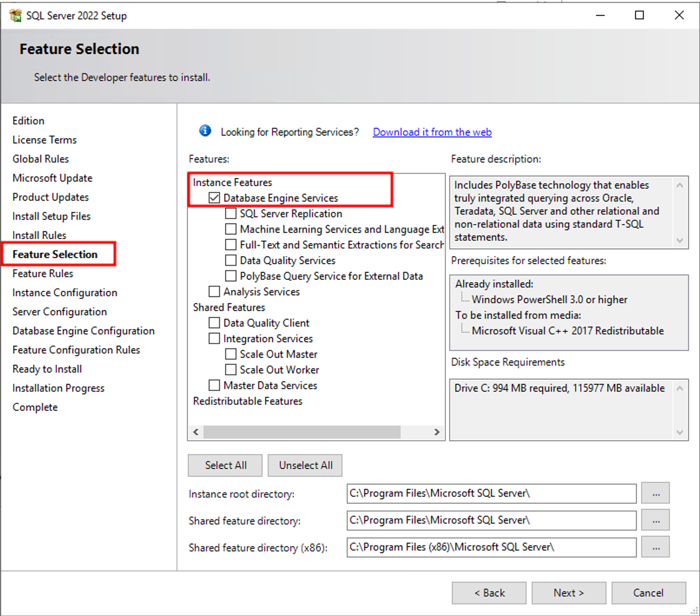The image size is (700, 616).
Task: Tick the Integration Services checkbox
Action: pyautogui.click(x=214, y=338)
